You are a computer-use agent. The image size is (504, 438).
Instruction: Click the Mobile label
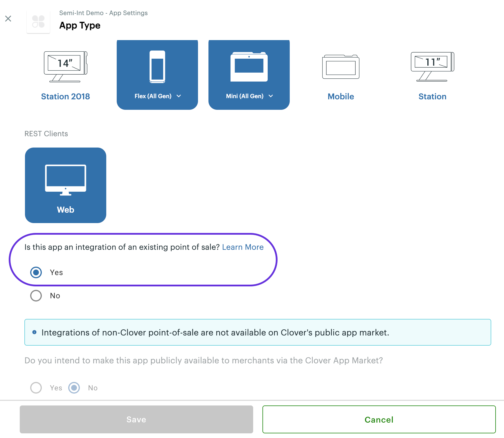341,96
